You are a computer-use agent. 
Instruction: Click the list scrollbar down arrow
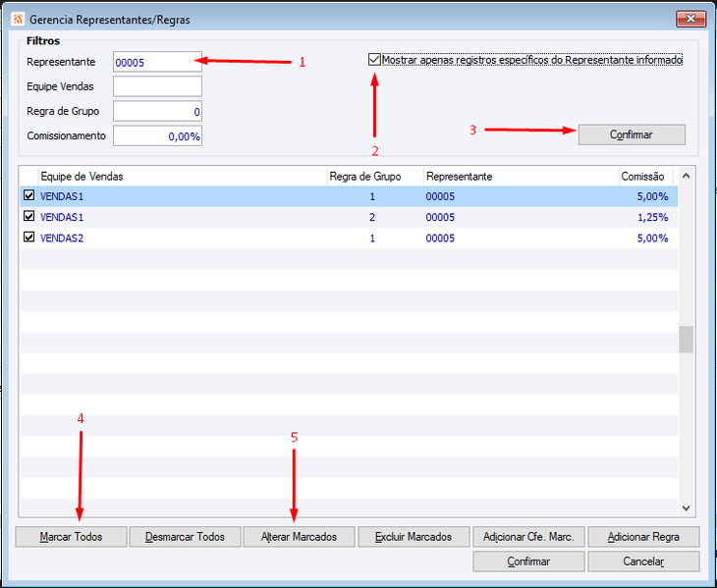point(686,508)
